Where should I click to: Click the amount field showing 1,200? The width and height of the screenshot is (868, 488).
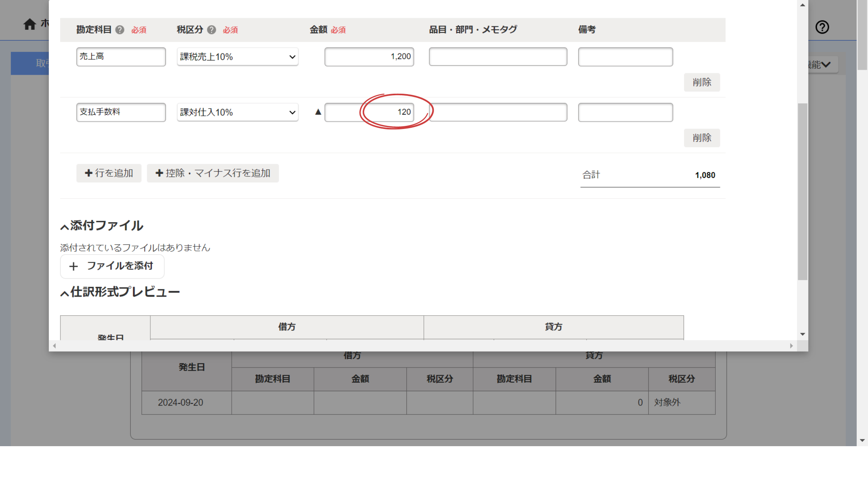(x=369, y=57)
